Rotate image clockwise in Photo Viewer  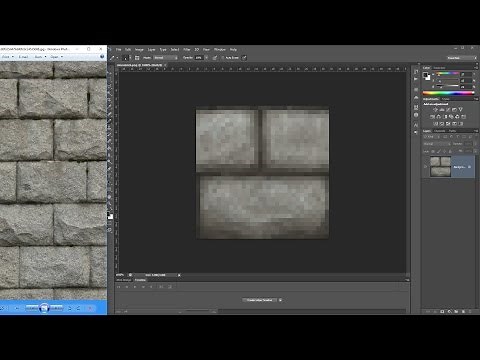[78, 308]
